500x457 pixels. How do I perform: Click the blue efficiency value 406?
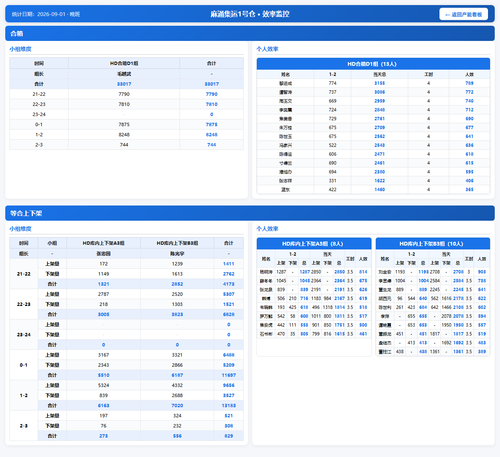click(469, 181)
